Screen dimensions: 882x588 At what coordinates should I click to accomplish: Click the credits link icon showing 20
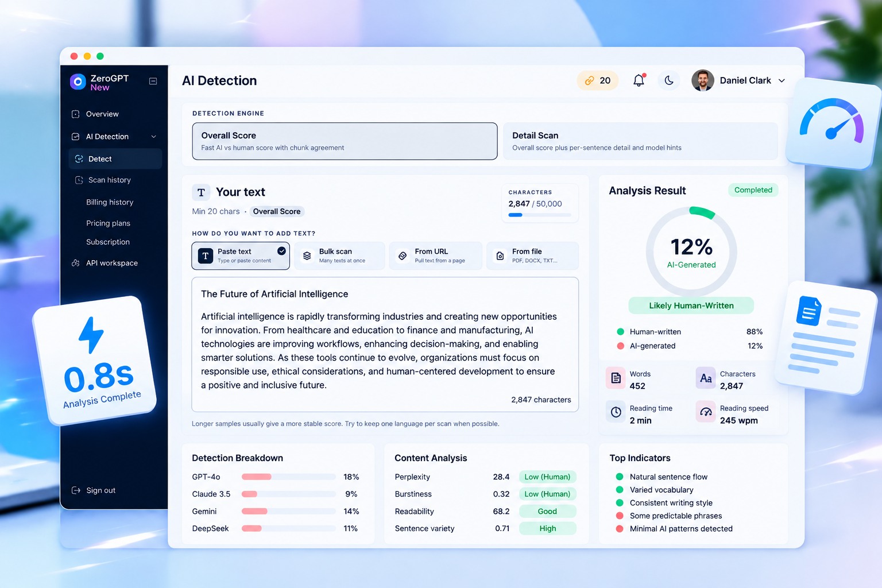(x=589, y=81)
